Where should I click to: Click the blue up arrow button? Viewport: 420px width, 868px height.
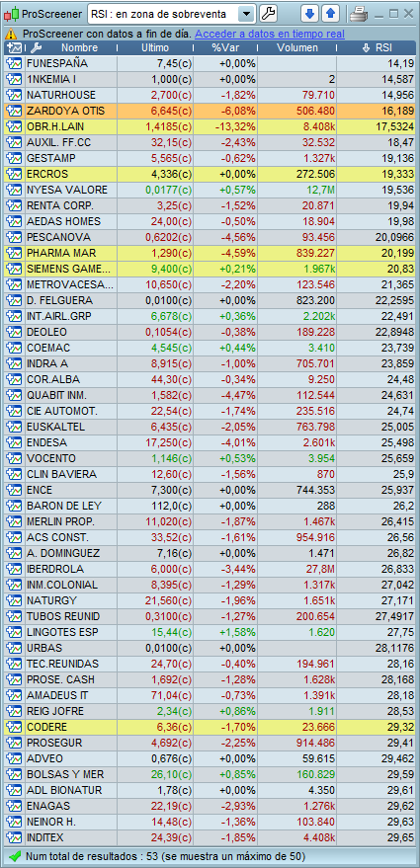click(x=331, y=13)
